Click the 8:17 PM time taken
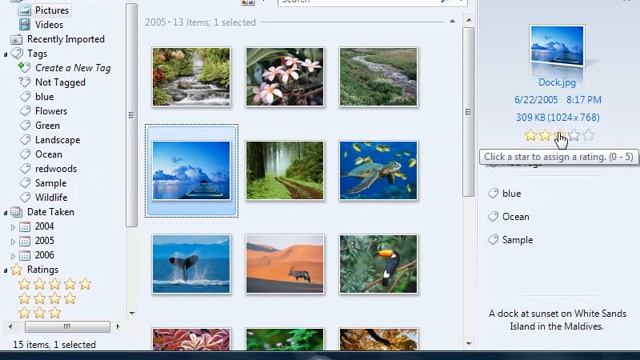 584,100
